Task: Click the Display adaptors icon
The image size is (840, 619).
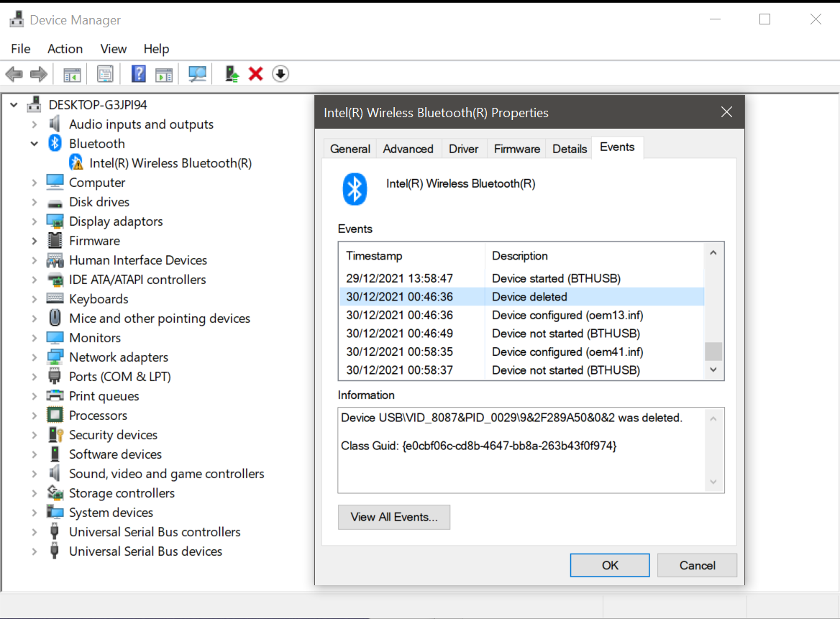Action: [x=55, y=221]
